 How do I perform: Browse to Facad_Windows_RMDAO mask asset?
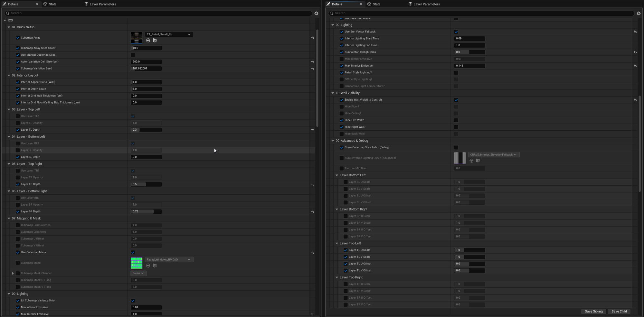pyautogui.click(x=155, y=266)
